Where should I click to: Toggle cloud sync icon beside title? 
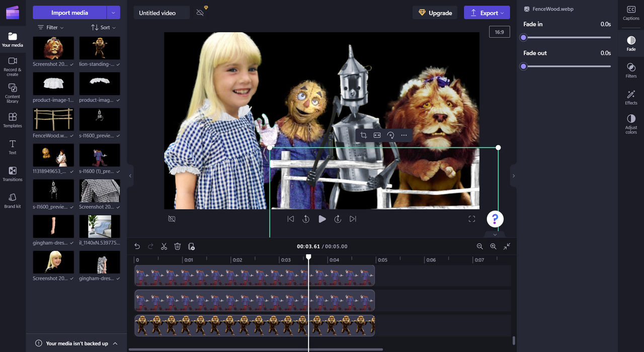tap(200, 13)
